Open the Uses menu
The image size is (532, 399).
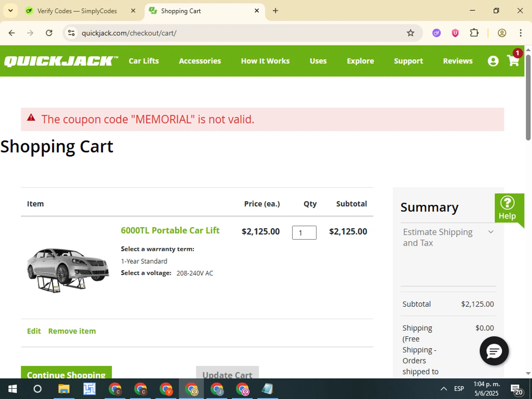(318, 61)
